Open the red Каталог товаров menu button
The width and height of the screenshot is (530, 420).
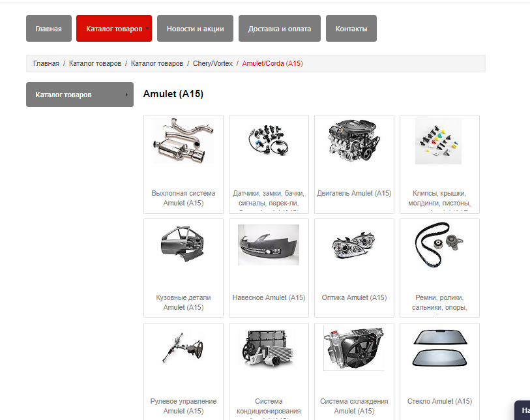(114, 29)
